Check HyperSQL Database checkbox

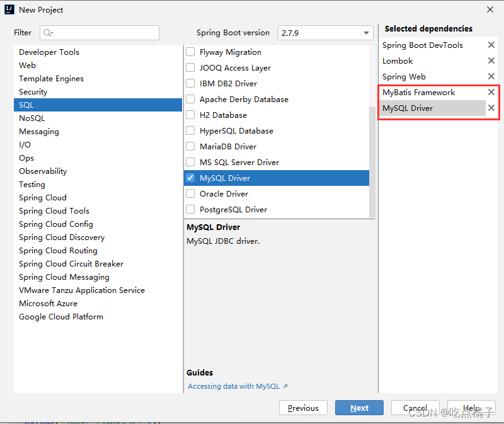pos(190,130)
